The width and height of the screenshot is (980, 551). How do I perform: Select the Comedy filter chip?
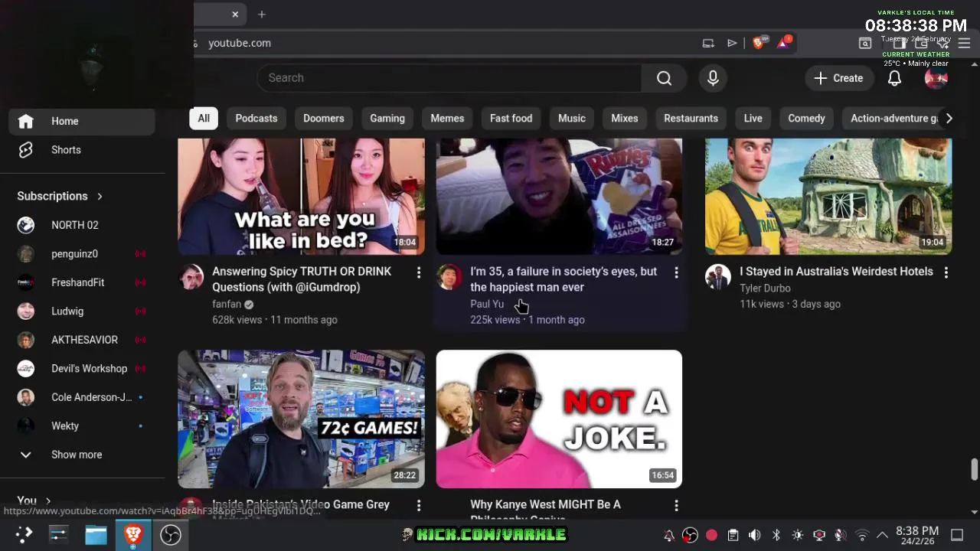pos(807,118)
